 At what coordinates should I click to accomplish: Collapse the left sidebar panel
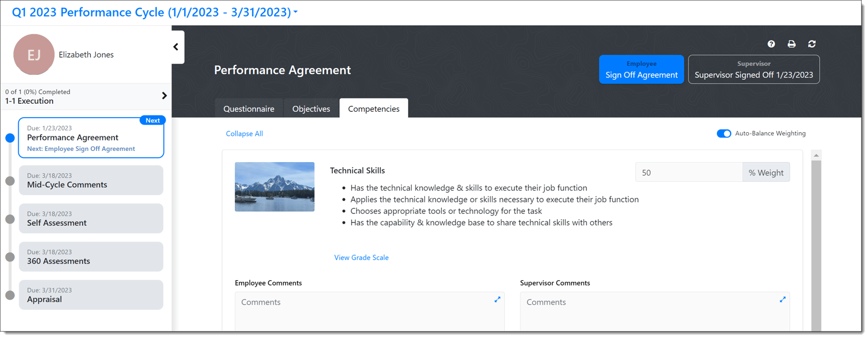tap(176, 47)
